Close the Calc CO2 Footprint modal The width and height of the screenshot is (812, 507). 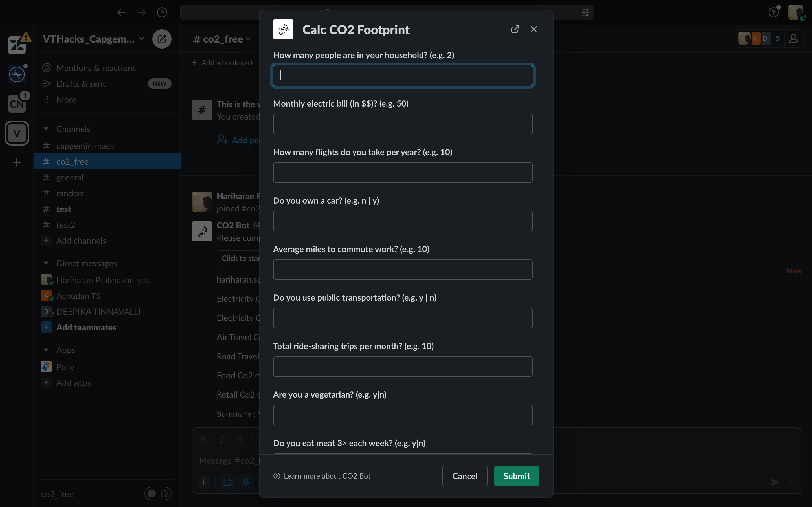tap(534, 30)
